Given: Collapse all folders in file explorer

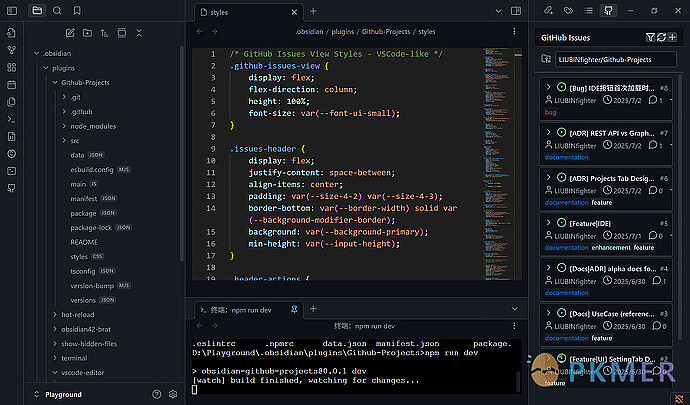Looking at the screenshot, I should pyautogui.click(x=139, y=33).
